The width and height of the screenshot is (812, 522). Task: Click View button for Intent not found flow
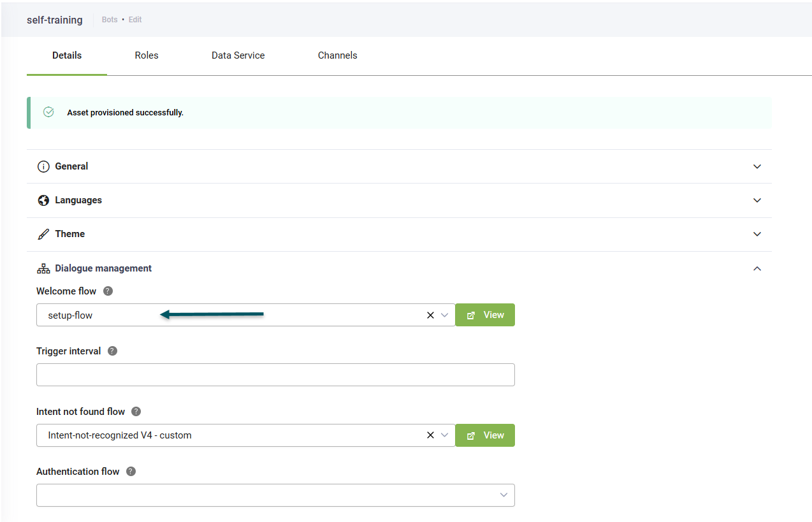(485, 435)
